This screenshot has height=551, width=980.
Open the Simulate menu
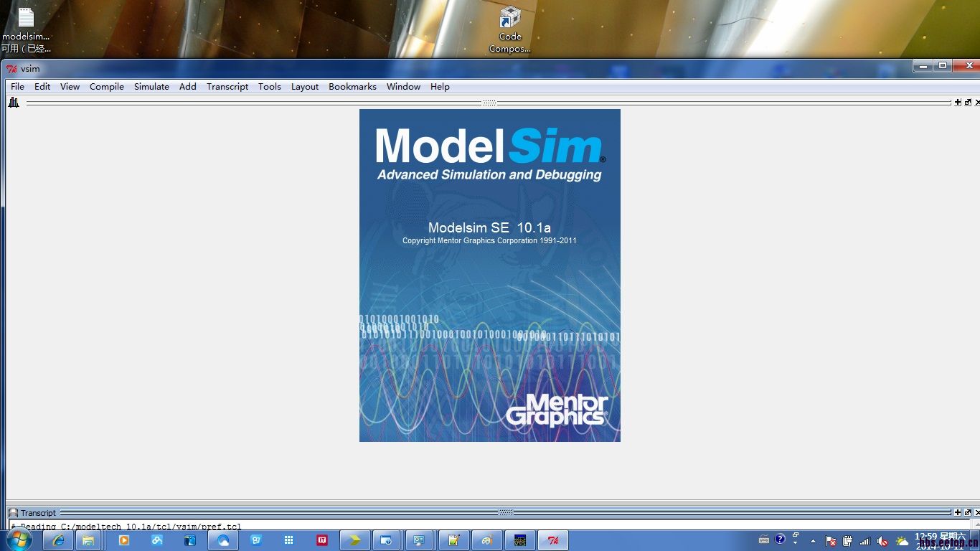tap(151, 87)
